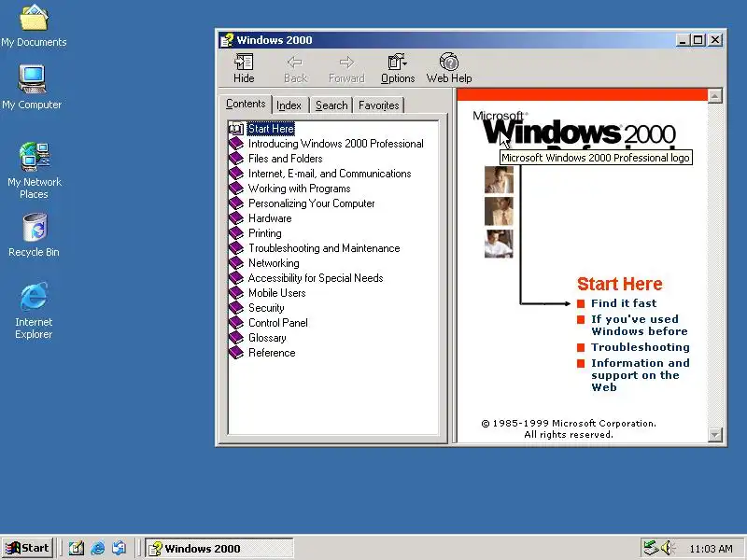Click the book icon next to Hardware
747x560 pixels.
(236, 218)
